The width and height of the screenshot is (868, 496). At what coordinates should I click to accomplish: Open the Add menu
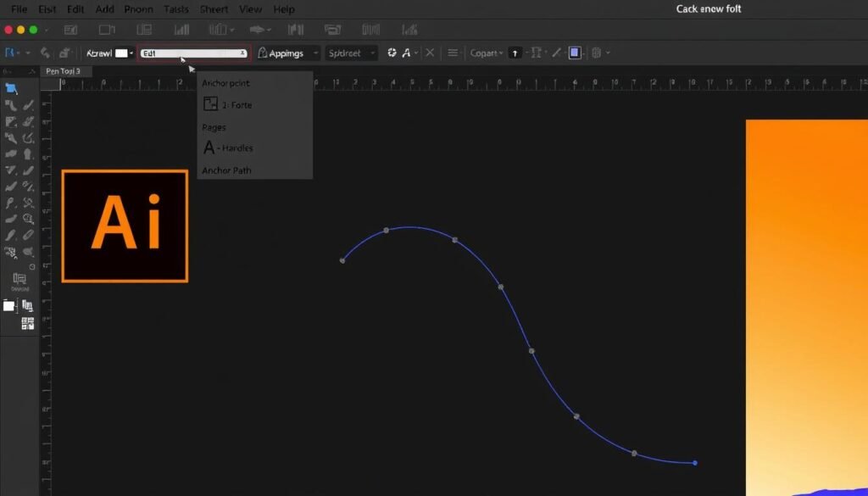coord(104,9)
